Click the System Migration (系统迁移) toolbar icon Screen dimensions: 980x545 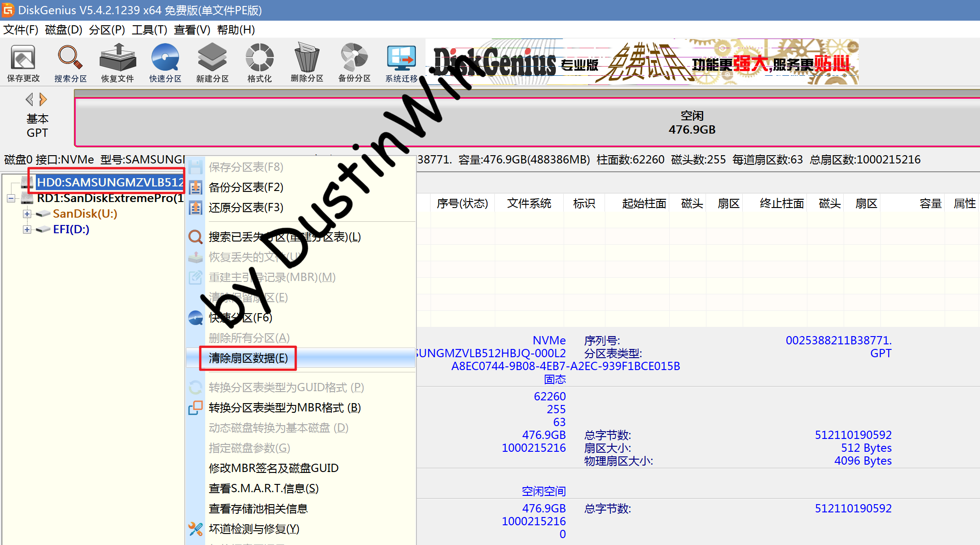(402, 63)
